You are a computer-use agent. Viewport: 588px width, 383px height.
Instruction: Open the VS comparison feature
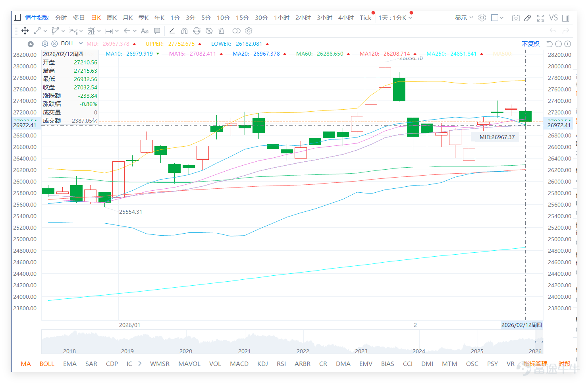pyautogui.click(x=553, y=17)
